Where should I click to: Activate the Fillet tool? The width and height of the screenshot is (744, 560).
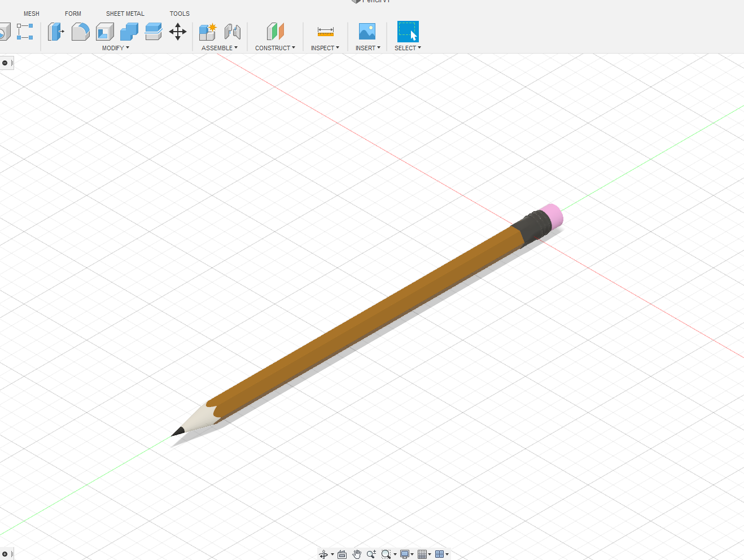(x=81, y=32)
